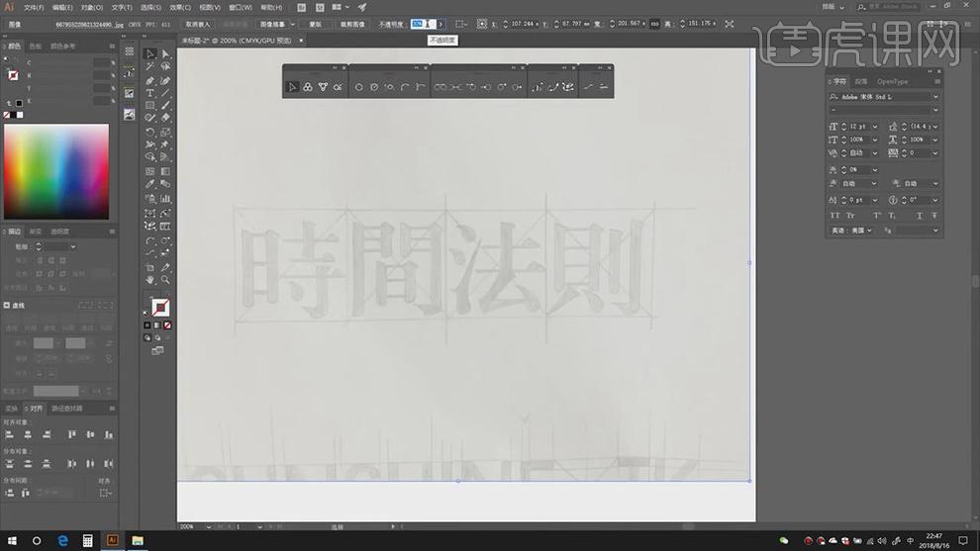This screenshot has width=980, height=551.
Task: Click the fill/stroke indicator in the toolbox
Action: pos(159,307)
